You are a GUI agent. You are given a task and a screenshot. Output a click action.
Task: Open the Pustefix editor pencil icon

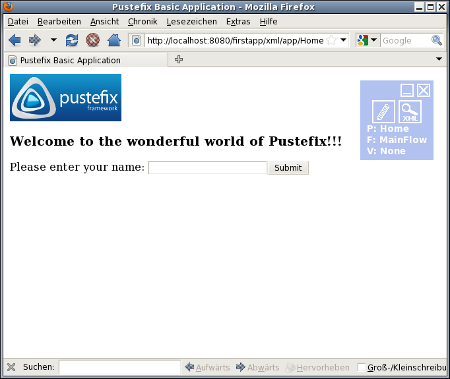click(383, 112)
